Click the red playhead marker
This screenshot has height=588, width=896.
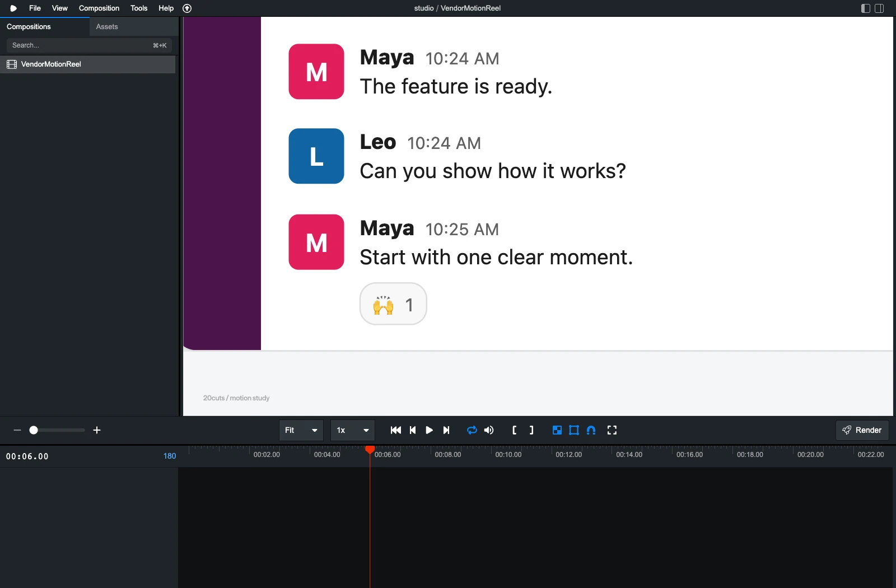click(x=370, y=449)
